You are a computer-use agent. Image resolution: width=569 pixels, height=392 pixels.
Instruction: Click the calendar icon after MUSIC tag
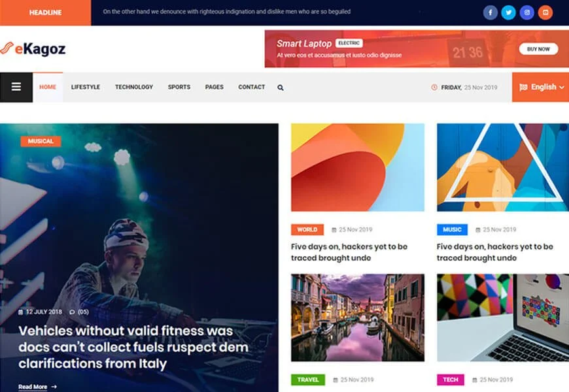(x=478, y=229)
